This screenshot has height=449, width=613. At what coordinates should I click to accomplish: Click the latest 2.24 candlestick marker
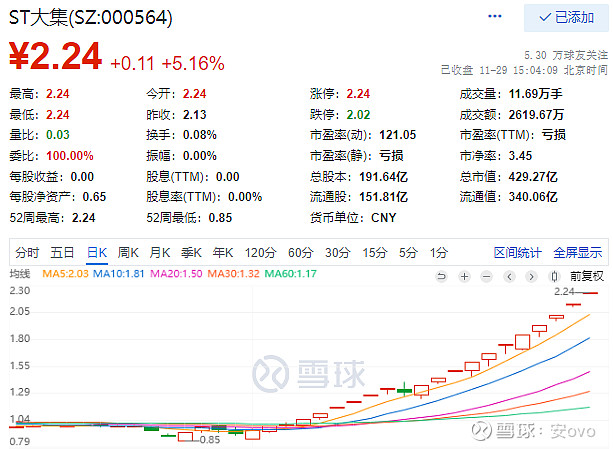pyautogui.click(x=590, y=293)
